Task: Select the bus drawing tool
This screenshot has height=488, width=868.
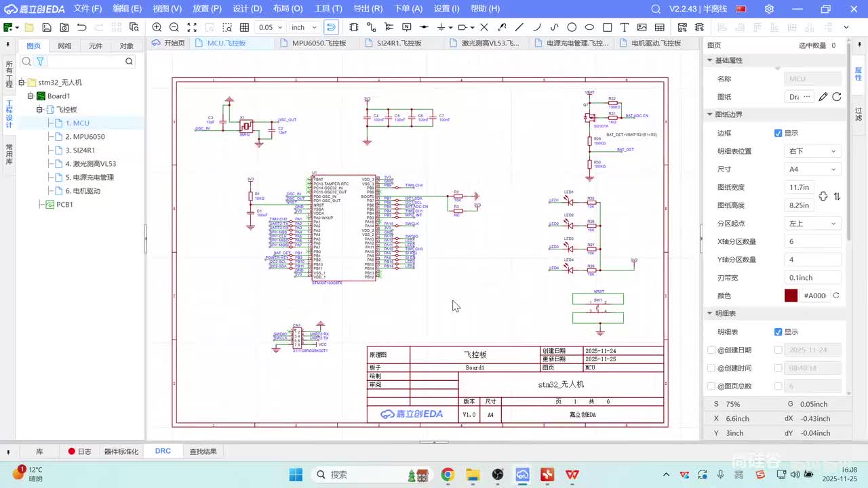Action: (389, 28)
